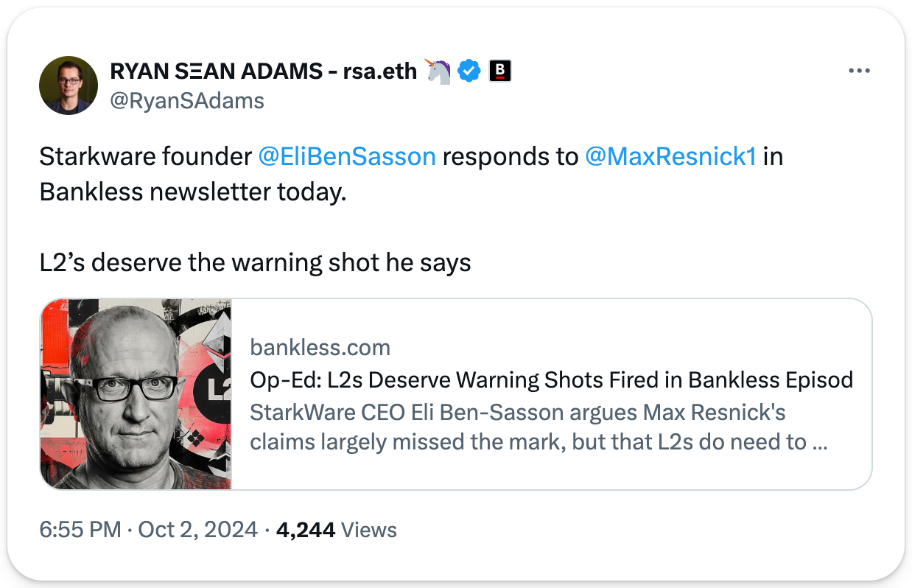Screen dimensions: 912x588
Task: Click the blue verified checkmark badge
Action: coord(469,71)
